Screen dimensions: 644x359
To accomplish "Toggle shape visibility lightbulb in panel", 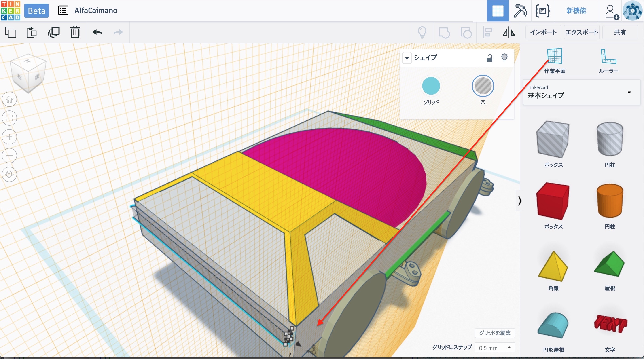I will (x=504, y=58).
